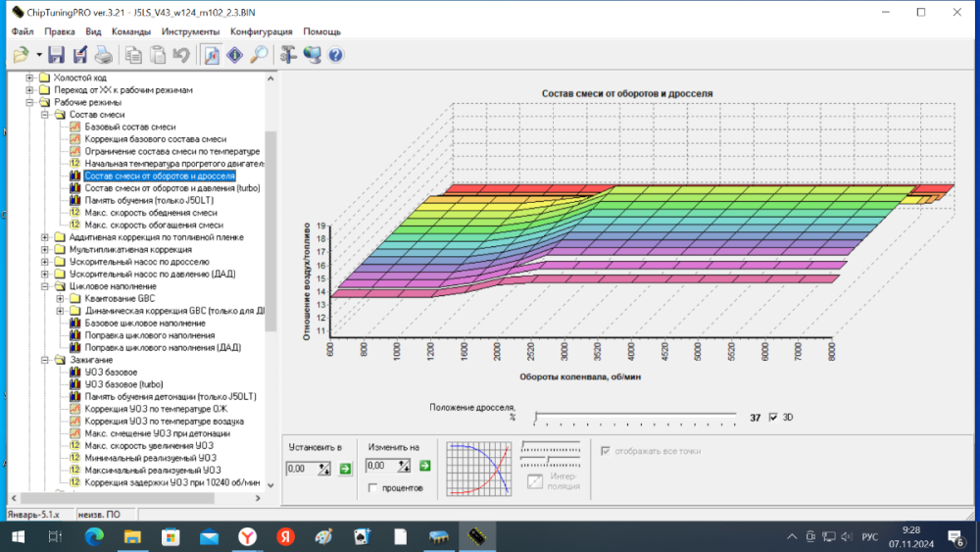Open the Конфигурация menu
Image resolution: width=980 pixels, height=552 pixels.
click(262, 31)
